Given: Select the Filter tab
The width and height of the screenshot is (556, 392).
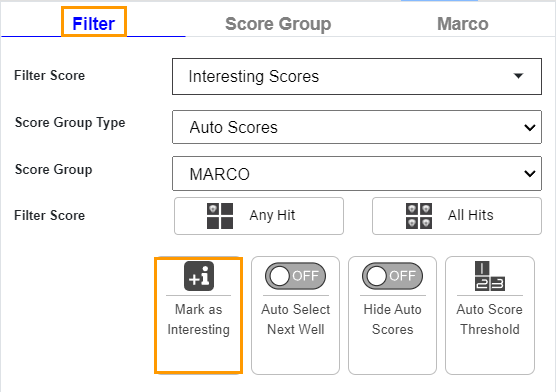Looking at the screenshot, I should pos(94,24).
